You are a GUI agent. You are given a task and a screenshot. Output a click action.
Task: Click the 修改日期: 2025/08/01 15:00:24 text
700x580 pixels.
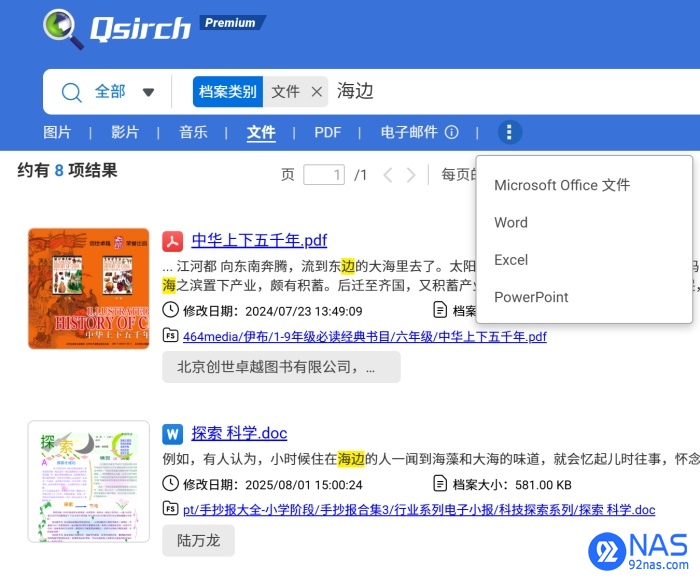pos(273,485)
